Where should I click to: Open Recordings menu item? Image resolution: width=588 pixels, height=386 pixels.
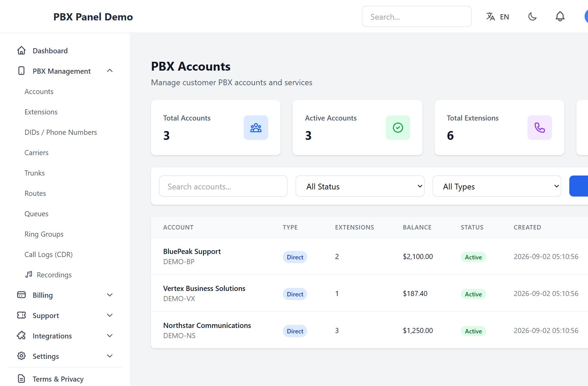(x=54, y=275)
